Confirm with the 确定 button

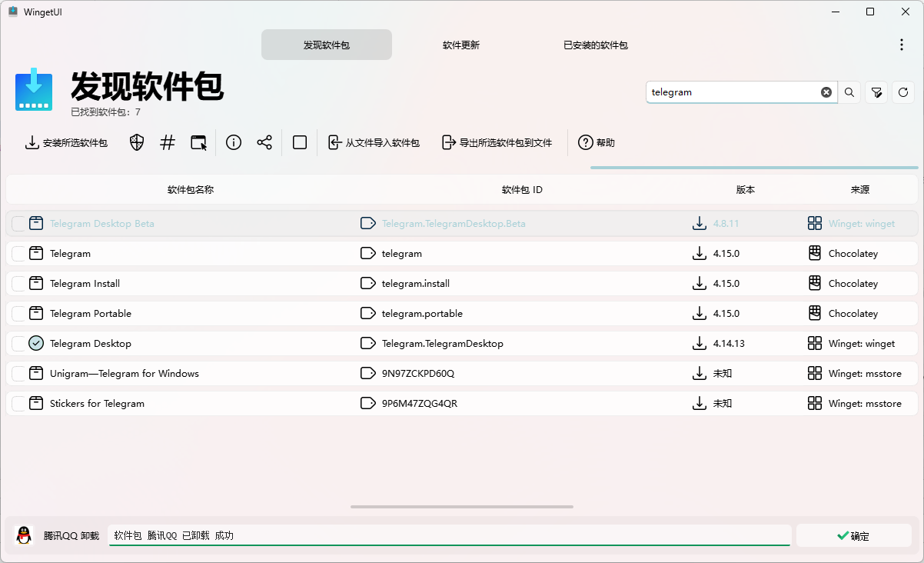coord(853,536)
